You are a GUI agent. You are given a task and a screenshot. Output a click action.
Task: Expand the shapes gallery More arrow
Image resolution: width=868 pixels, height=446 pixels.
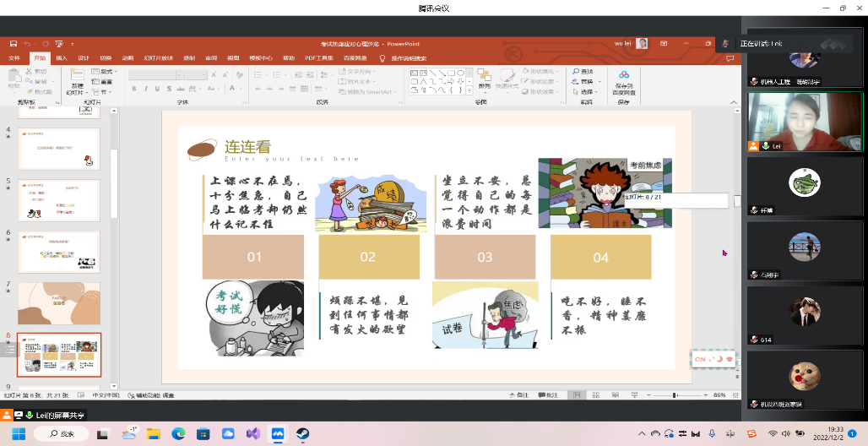tap(469, 91)
